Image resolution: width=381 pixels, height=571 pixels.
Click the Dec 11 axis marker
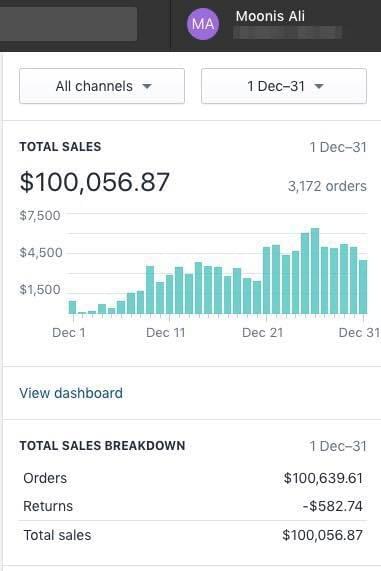(x=166, y=332)
